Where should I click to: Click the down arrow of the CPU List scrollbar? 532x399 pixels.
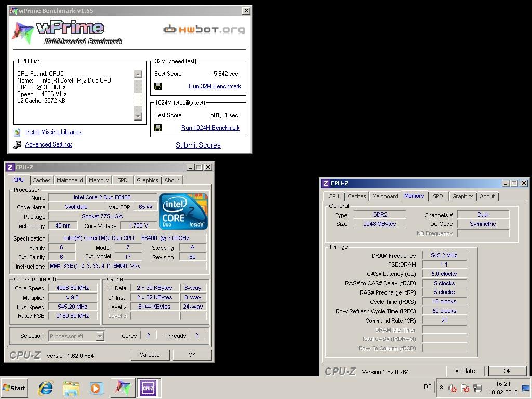pyautogui.click(x=138, y=116)
